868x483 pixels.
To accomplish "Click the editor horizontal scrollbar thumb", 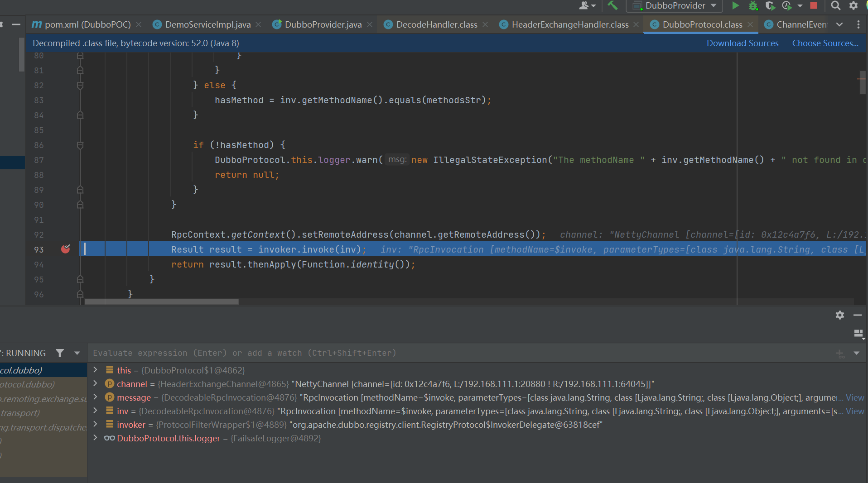I will pyautogui.click(x=162, y=301).
